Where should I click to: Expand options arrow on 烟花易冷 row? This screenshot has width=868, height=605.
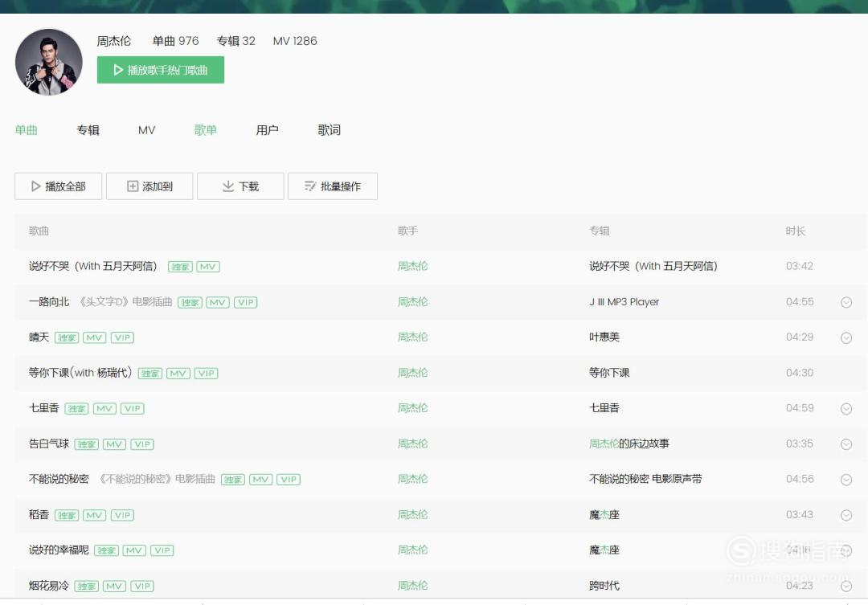(x=845, y=587)
